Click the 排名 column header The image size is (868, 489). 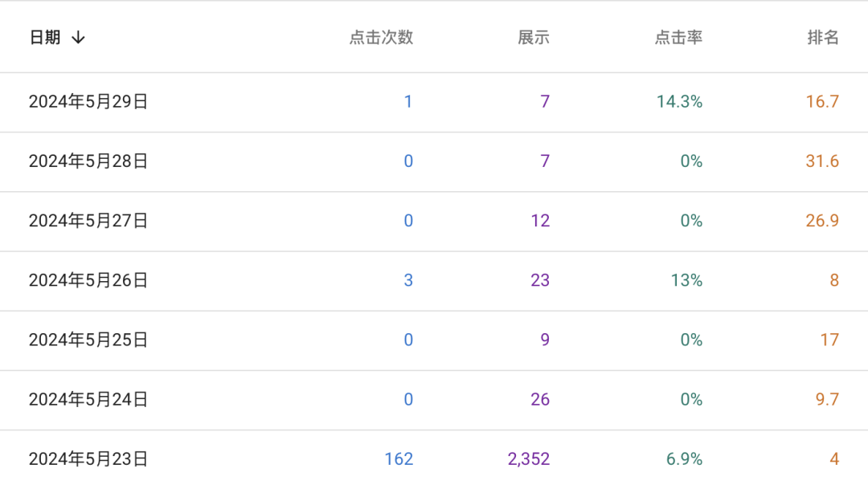click(x=823, y=38)
